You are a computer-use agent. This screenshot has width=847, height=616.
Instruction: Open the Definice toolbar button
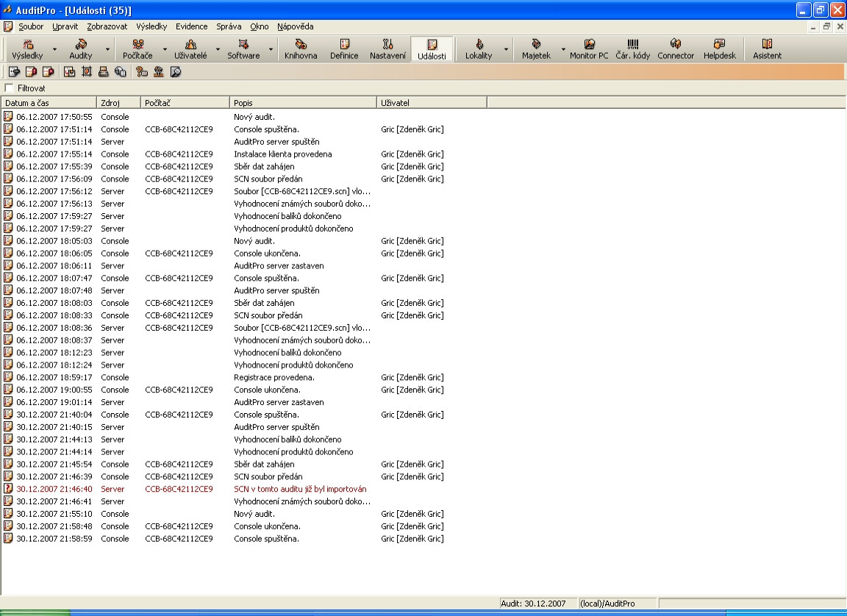click(x=344, y=49)
